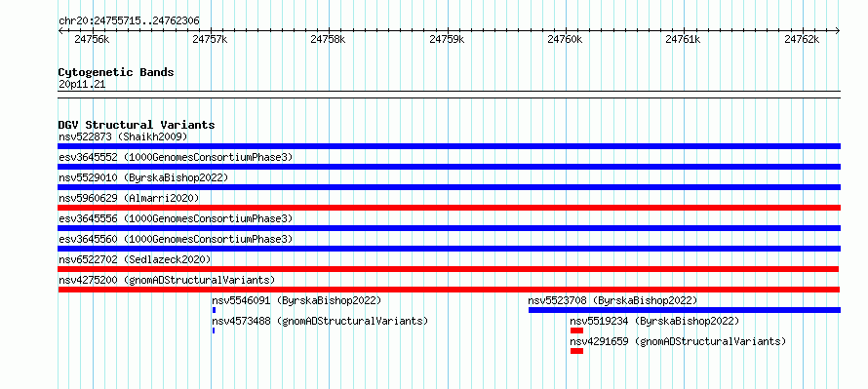
Task: Open esv3645556 (1000GenomesConsortiumPhase3) label
Action: point(176,218)
